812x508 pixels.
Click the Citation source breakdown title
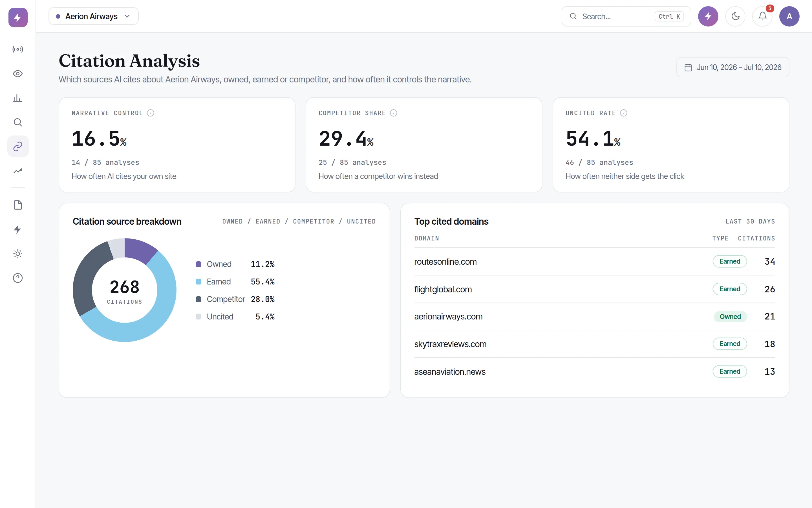[127, 222]
